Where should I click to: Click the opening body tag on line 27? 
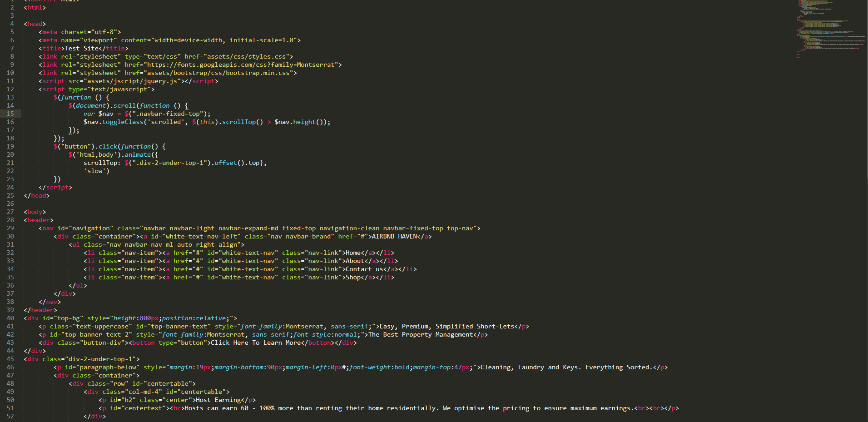pyautogui.click(x=34, y=212)
